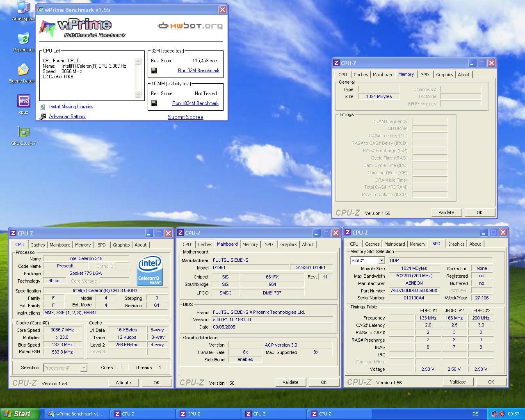Close the wPrime Benchmark window
The height and width of the screenshot is (420, 525).
[x=222, y=10]
